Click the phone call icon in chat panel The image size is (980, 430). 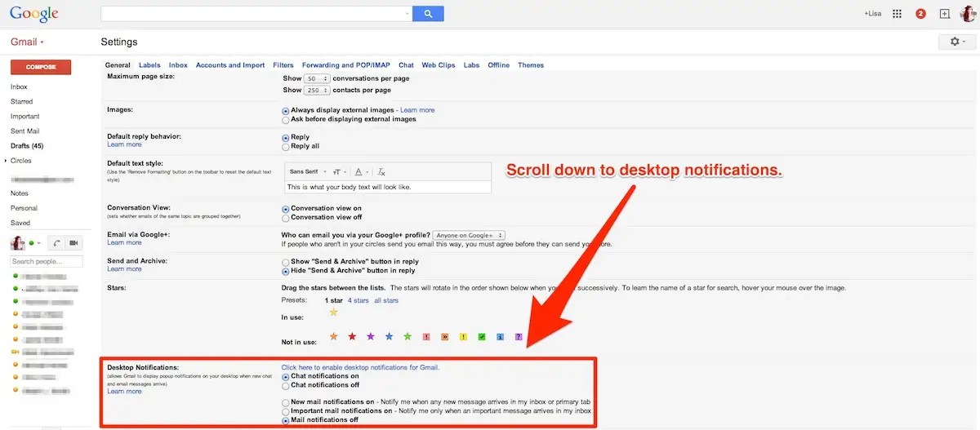(56, 243)
